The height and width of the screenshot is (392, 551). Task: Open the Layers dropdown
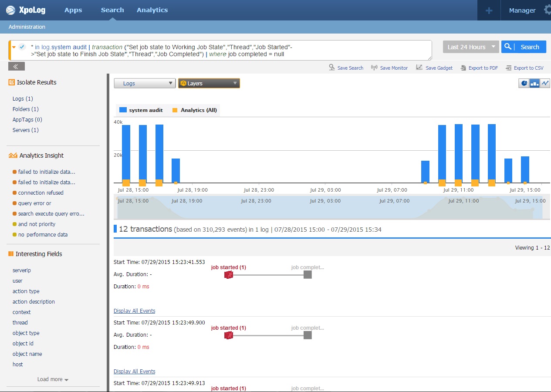click(x=209, y=83)
